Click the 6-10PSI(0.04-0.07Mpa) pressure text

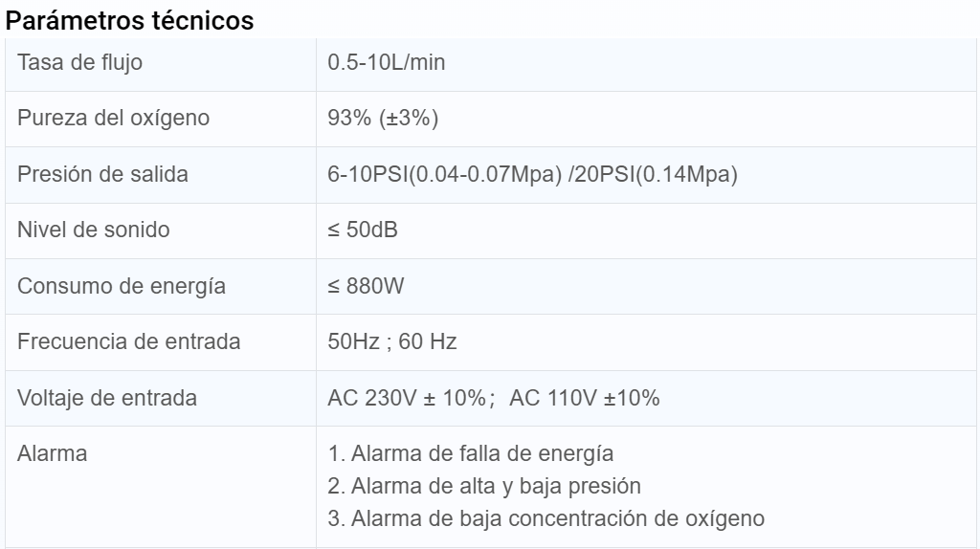tap(444, 175)
